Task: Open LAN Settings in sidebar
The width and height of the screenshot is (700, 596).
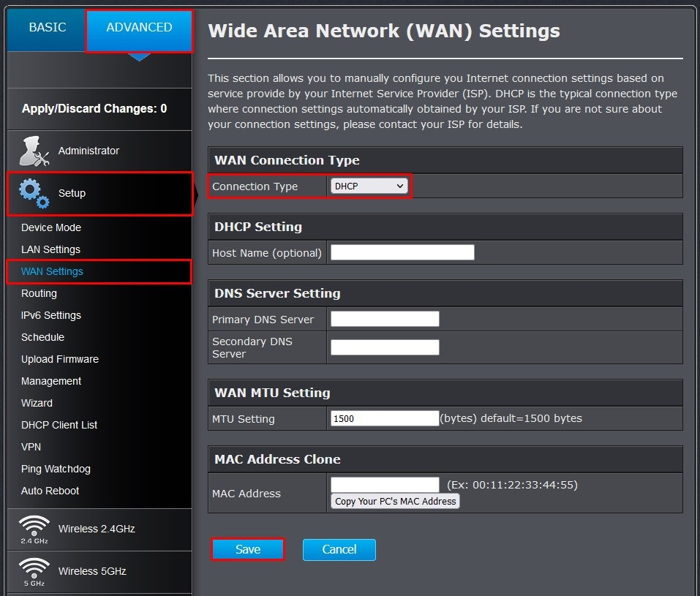Action: 50,249
